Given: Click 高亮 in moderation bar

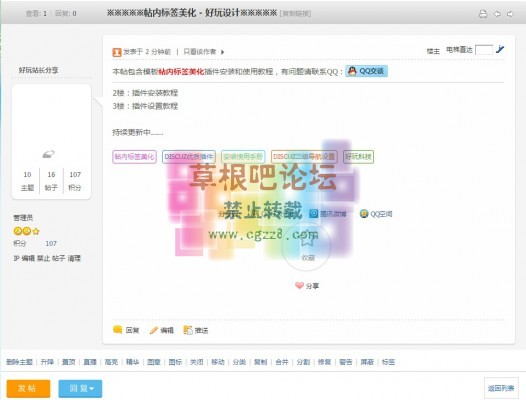Looking at the screenshot, I should click(111, 362).
